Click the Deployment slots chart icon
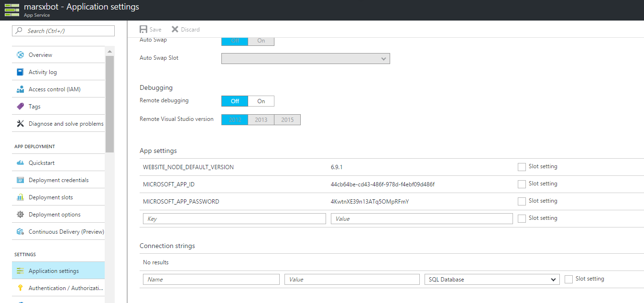644x303 pixels. coord(20,197)
